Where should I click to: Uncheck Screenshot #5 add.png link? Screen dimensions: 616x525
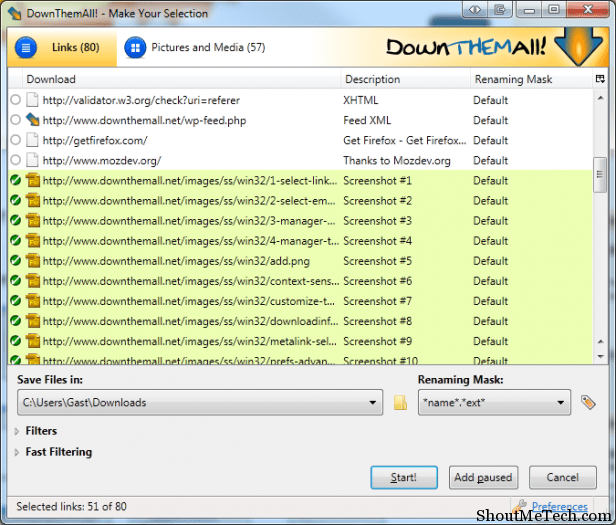[x=16, y=260]
